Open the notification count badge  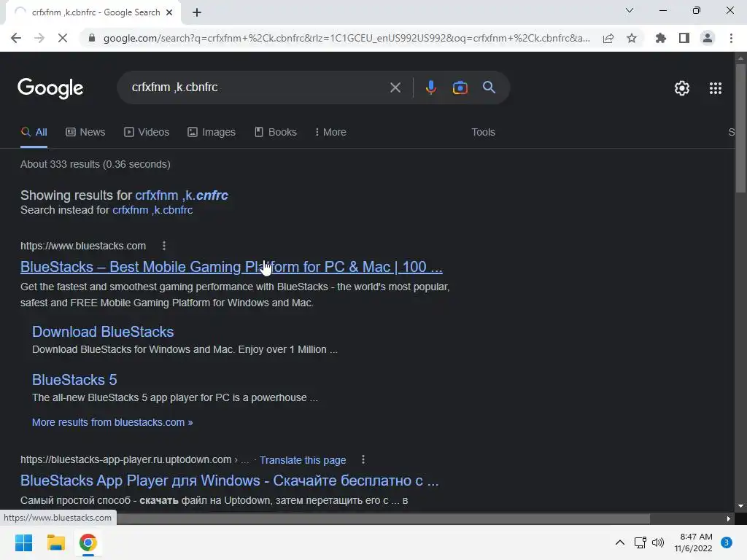click(x=727, y=542)
